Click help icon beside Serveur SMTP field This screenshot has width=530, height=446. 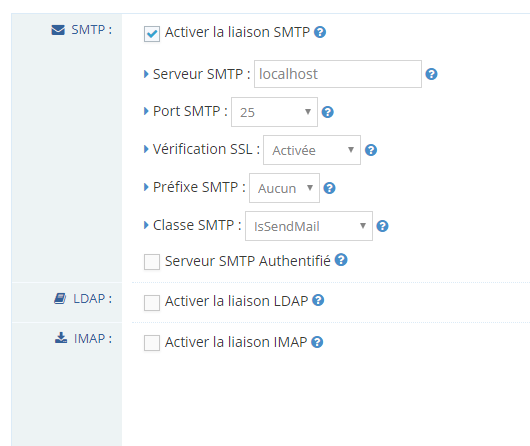coord(431,74)
